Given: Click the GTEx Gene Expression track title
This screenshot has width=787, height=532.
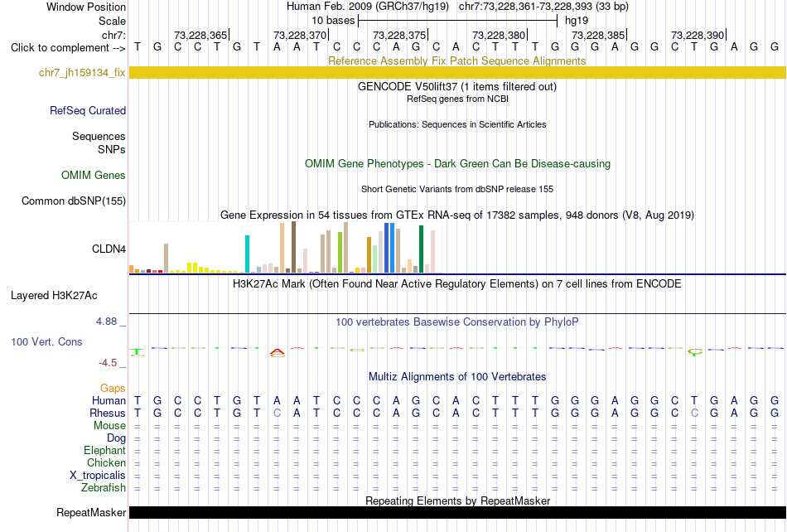Looking at the screenshot, I should [x=457, y=215].
